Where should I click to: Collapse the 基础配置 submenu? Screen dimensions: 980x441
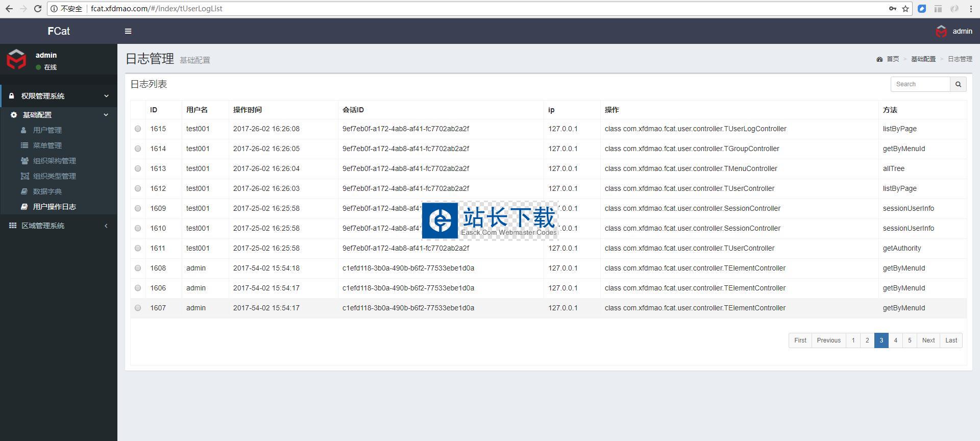click(59, 115)
